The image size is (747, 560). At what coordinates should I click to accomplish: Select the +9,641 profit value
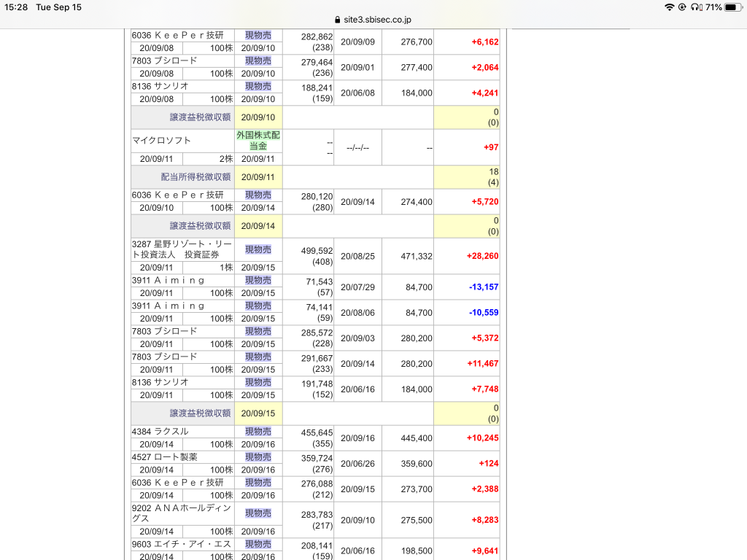[x=485, y=551]
